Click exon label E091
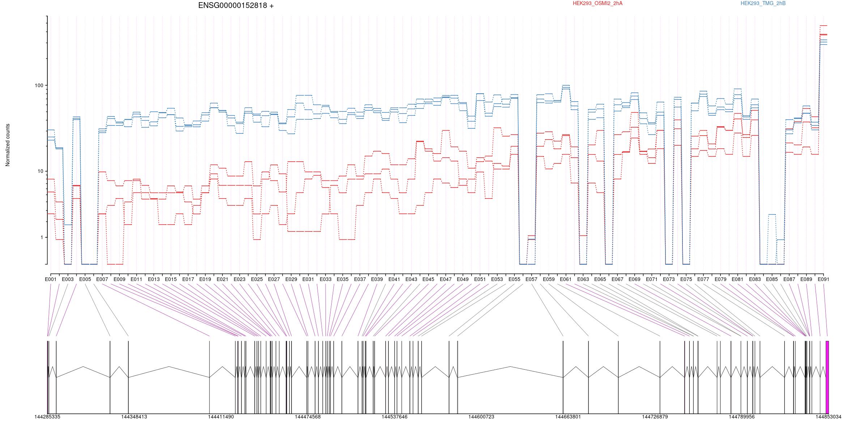The width and height of the screenshot is (868, 434). pos(824,279)
